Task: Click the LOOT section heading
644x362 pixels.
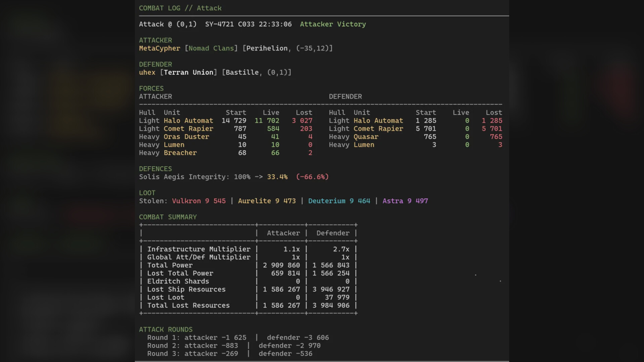Action: [x=147, y=193]
